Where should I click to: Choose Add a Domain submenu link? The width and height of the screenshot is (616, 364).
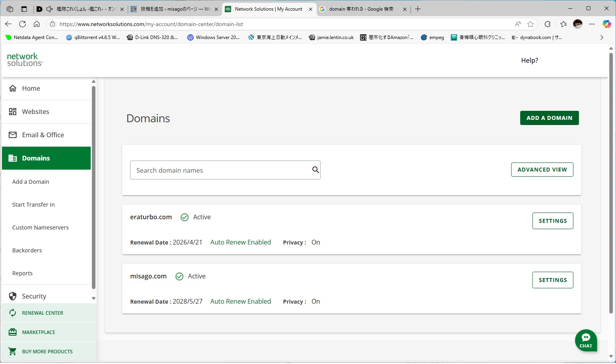click(31, 182)
